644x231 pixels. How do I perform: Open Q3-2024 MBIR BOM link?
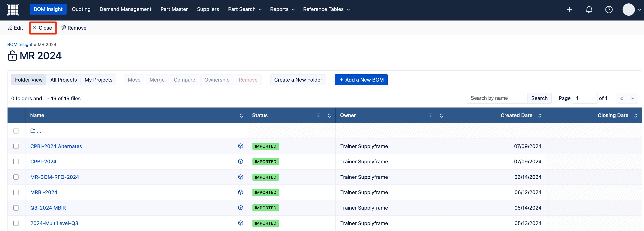48,208
